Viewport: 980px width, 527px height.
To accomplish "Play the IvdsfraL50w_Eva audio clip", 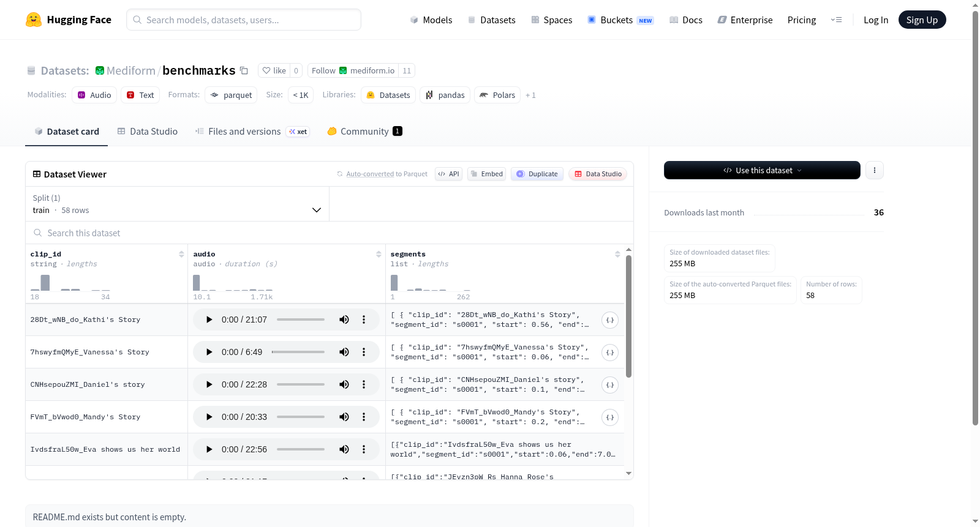I will 209,449.
